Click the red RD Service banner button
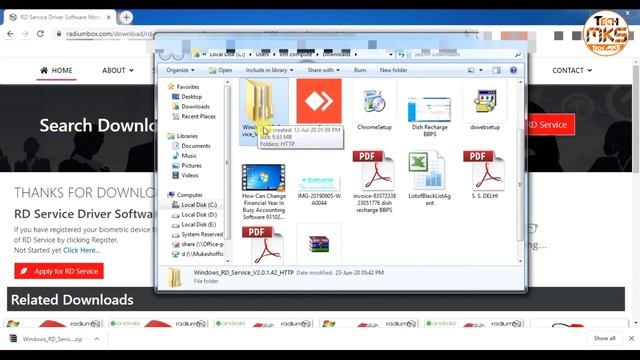Viewport: 640px width, 360px height. tap(550, 124)
